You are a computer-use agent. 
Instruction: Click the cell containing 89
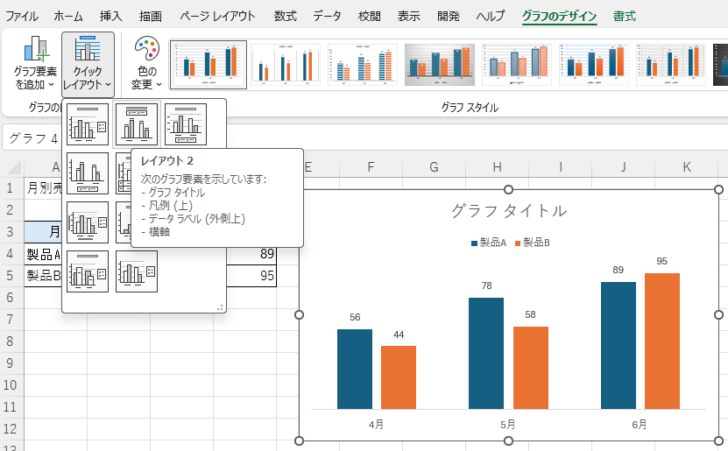252,254
